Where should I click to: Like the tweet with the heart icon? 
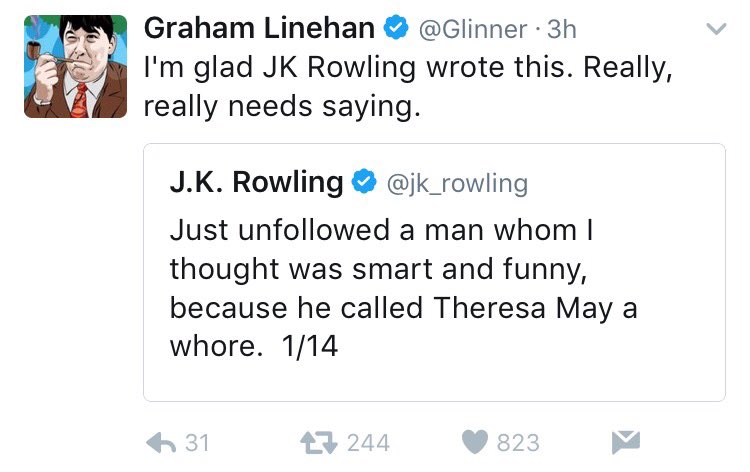click(x=475, y=442)
